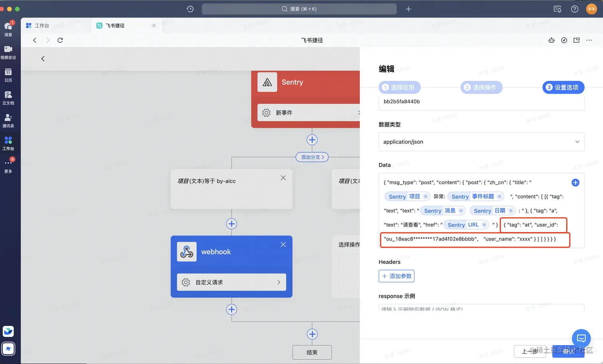The image size is (603, 364).
Task: Click the user avatar at top right
Action: (x=591, y=9)
